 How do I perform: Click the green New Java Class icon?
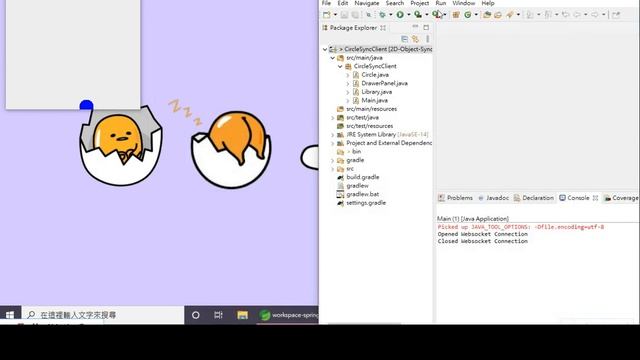pyautogui.click(x=468, y=15)
